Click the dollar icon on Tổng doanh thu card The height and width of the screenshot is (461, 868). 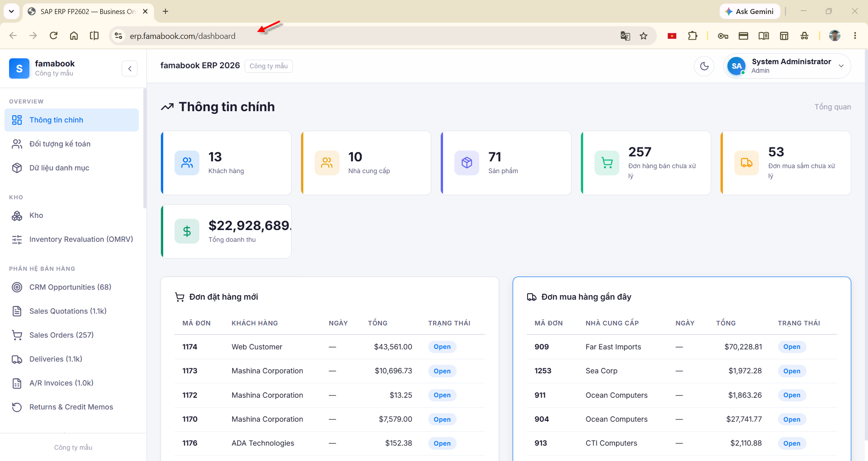(x=187, y=231)
